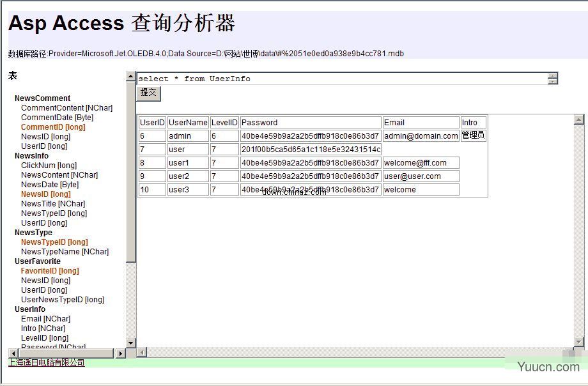Viewport: 588px width, 386px height.
Task: Click the query box up arrow
Action: 552,76
